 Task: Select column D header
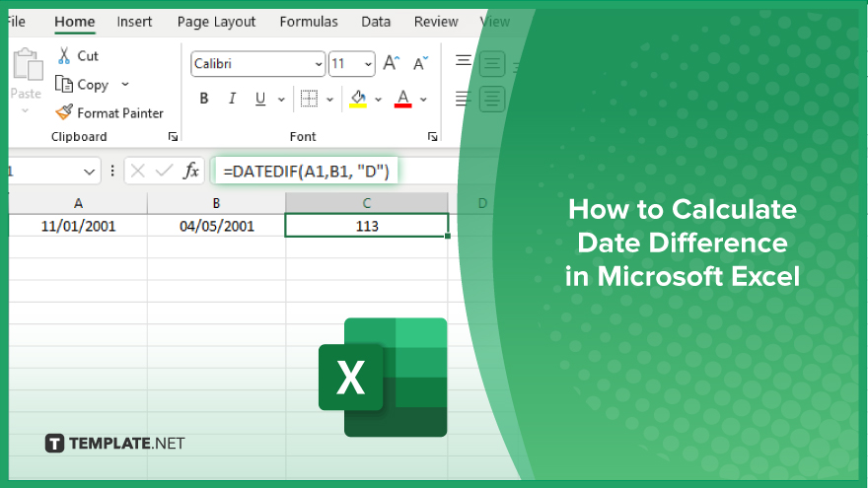click(482, 203)
